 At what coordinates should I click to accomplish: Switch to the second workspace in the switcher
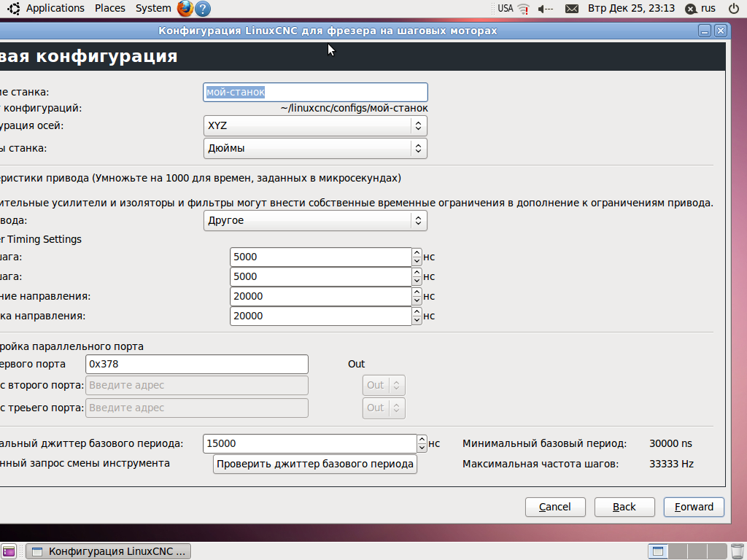click(x=678, y=551)
